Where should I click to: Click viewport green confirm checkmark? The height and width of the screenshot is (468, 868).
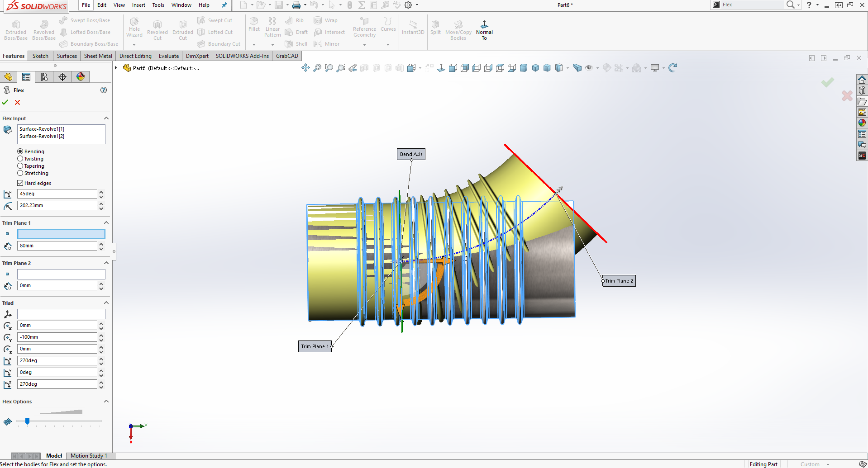pyautogui.click(x=828, y=82)
